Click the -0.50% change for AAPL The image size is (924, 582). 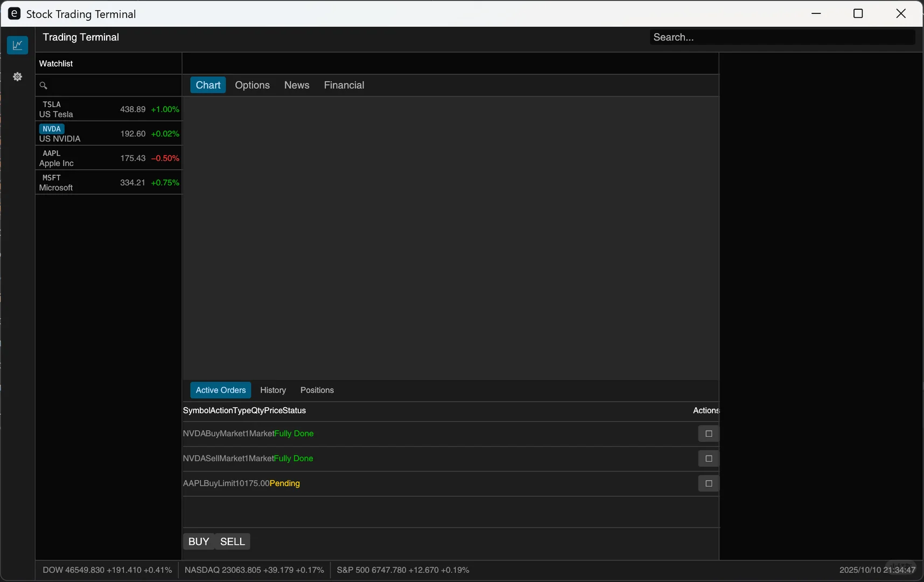(165, 158)
